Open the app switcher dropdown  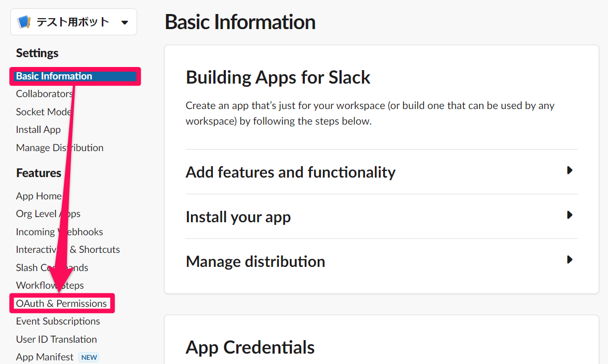[x=124, y=22]
